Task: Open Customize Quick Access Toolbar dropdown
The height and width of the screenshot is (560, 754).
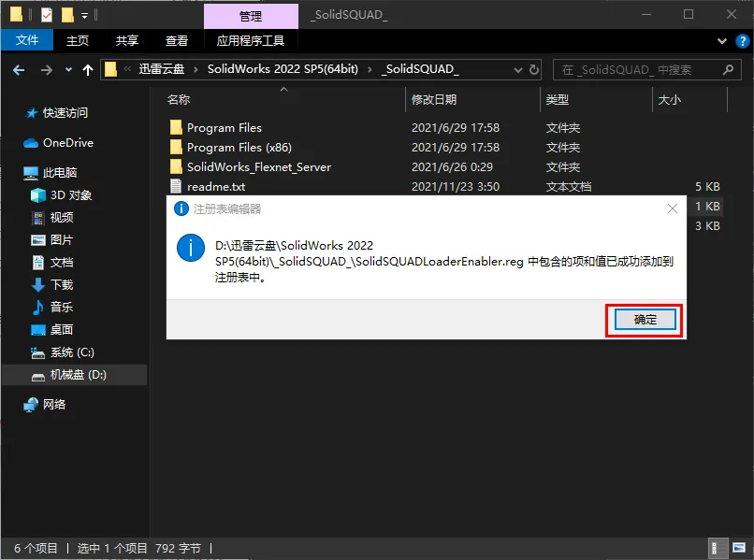Action: [x=84, y=16]
